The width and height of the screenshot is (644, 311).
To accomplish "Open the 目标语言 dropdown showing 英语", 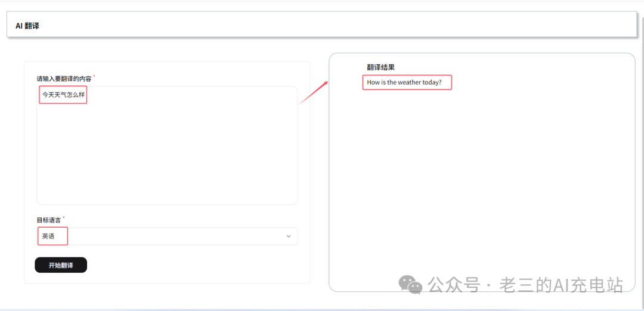I will click(167, 237).
